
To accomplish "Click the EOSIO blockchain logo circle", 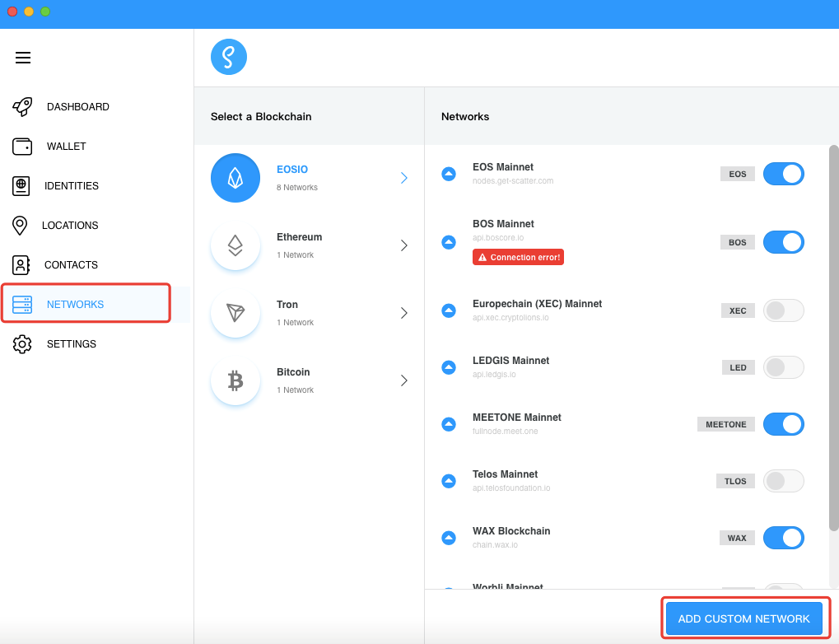I will [x=235, y=178].
